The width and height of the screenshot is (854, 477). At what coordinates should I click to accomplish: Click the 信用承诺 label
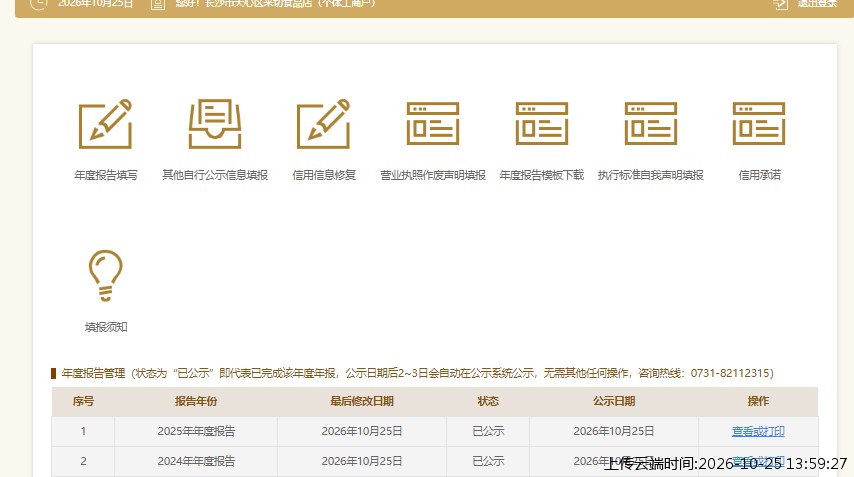click(759, 175)
